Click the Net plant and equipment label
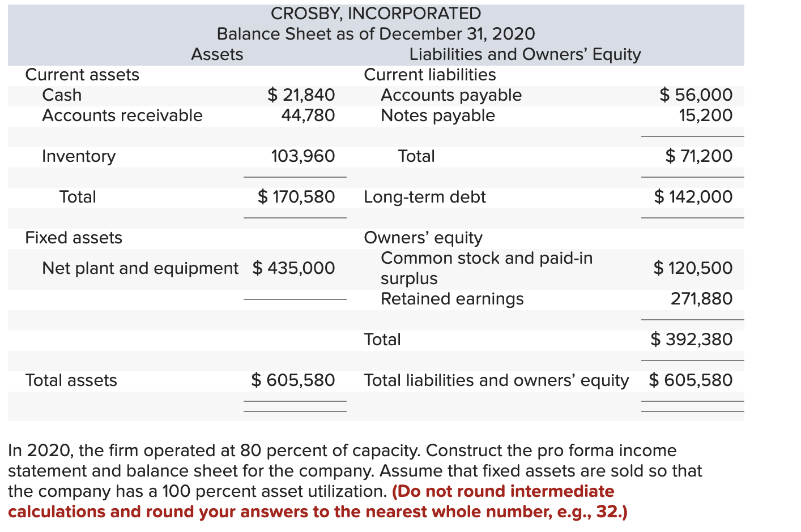Screen dimensions: 801x532 tap(140, 268)
